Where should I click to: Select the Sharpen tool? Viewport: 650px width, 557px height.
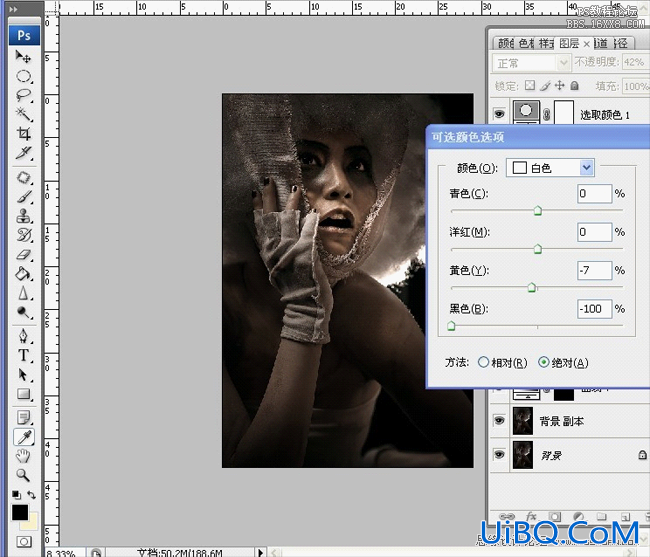[23, 293]
